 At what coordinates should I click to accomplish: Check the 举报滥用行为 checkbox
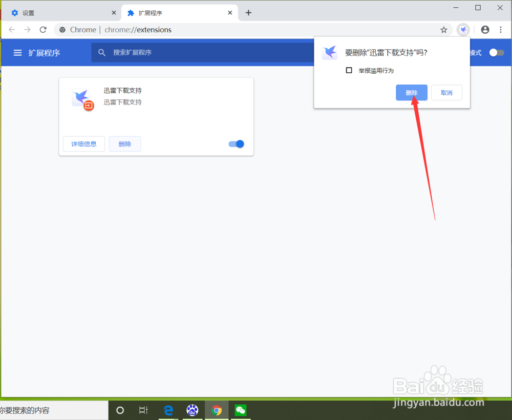point(349,70)
